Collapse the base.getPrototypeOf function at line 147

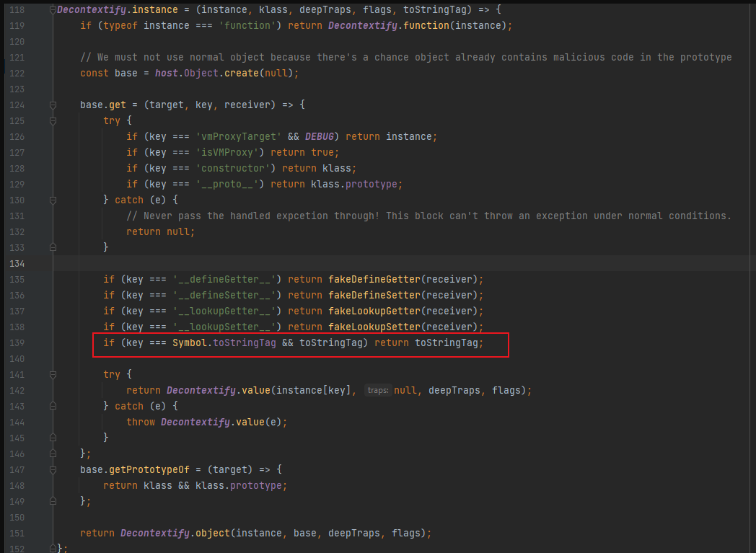pos(53,469)
